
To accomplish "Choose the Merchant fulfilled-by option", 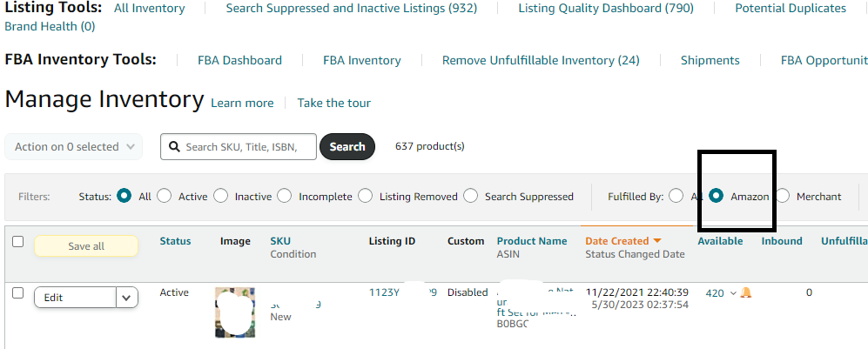I will tap(783, 196).
